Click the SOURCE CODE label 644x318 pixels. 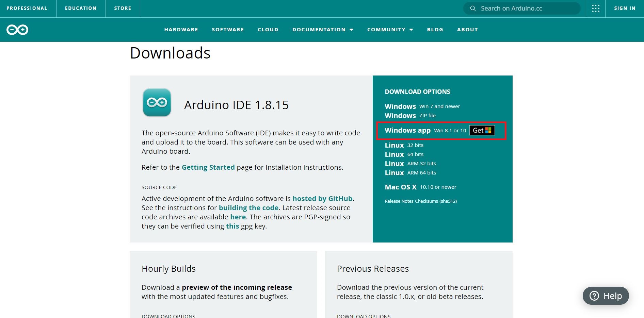point(159,187)
